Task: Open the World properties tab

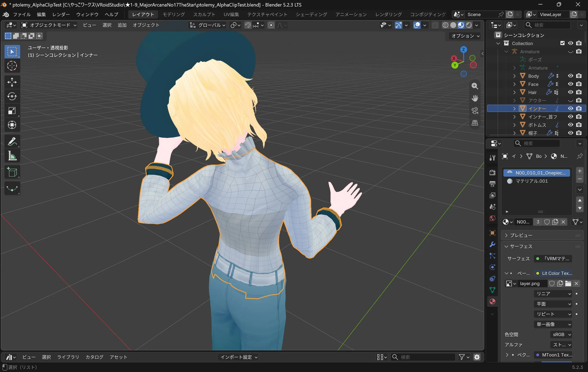Action: 492,218
